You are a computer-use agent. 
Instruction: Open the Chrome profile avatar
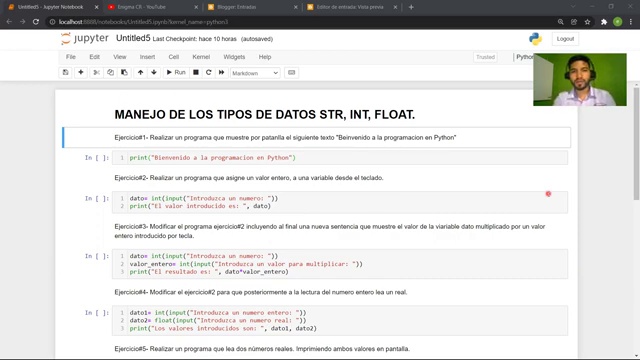pos(618,22)
